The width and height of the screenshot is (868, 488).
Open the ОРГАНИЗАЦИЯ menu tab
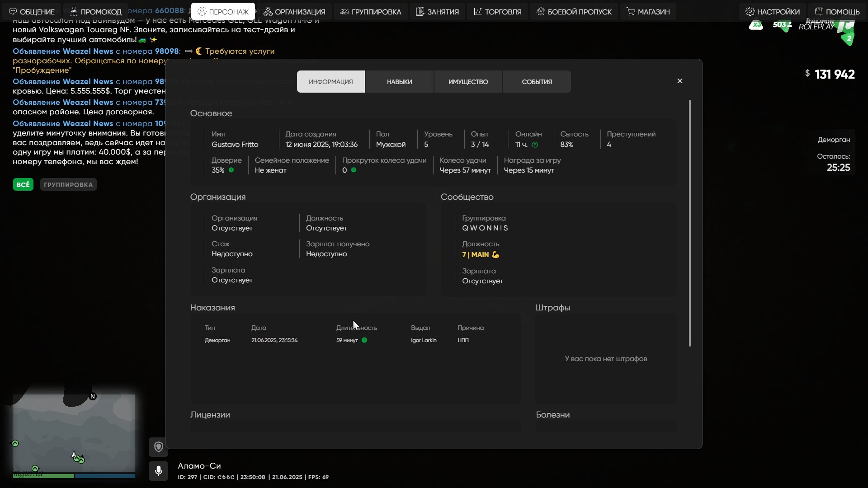pos(294,11)
